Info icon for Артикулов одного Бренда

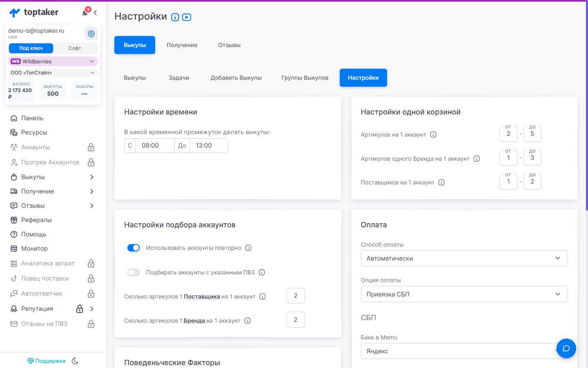pos(477,159)
